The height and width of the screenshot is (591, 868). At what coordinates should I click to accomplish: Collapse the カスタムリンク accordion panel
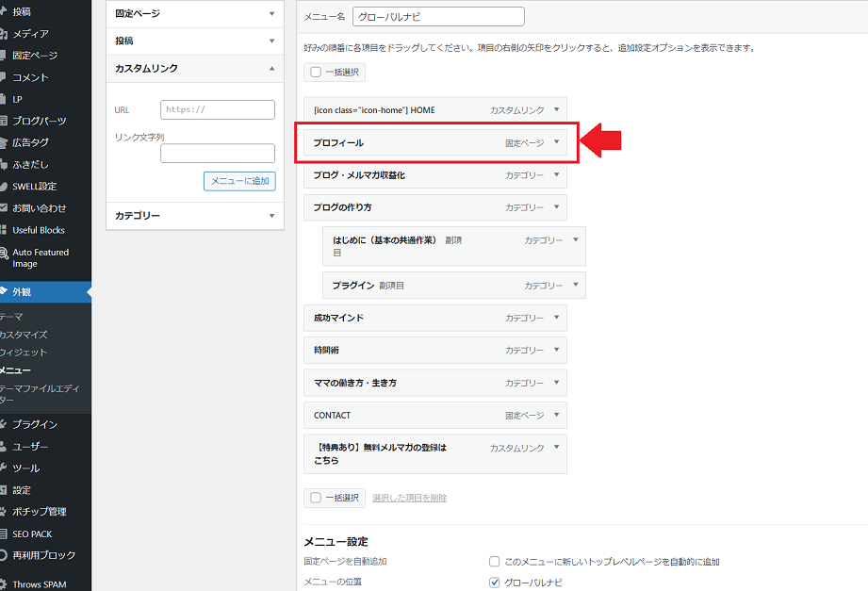pos(195,69)
